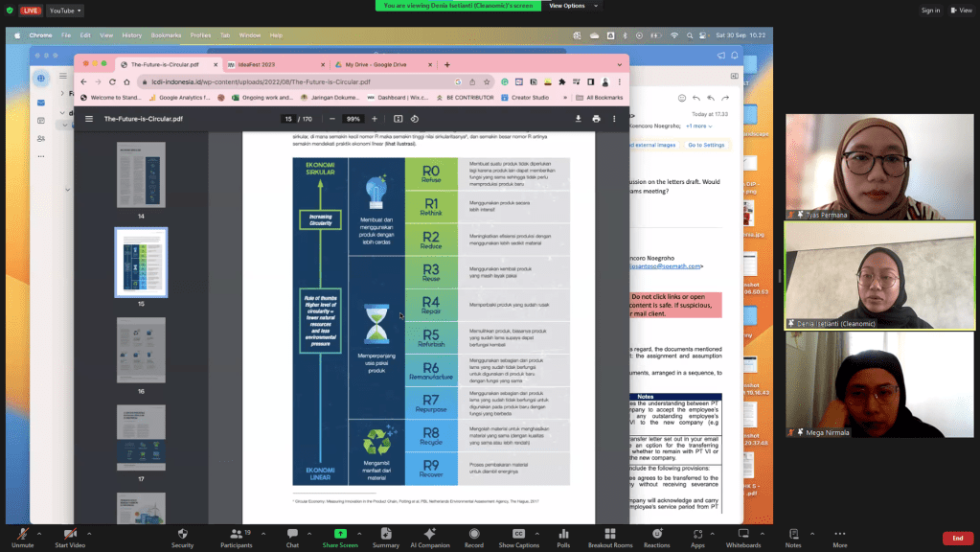Start video from the Zoom toolbar
This screenshot has width=980, height=552.
click(x=70, y=534)
